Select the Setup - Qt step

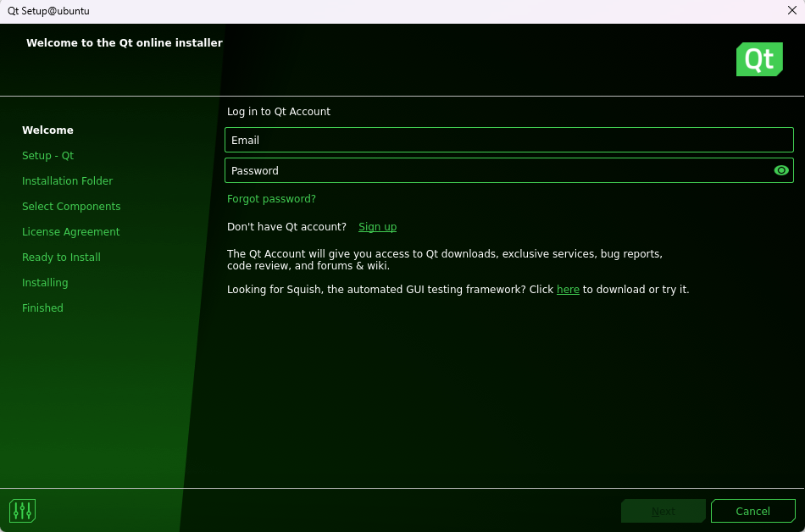(47, 156)
